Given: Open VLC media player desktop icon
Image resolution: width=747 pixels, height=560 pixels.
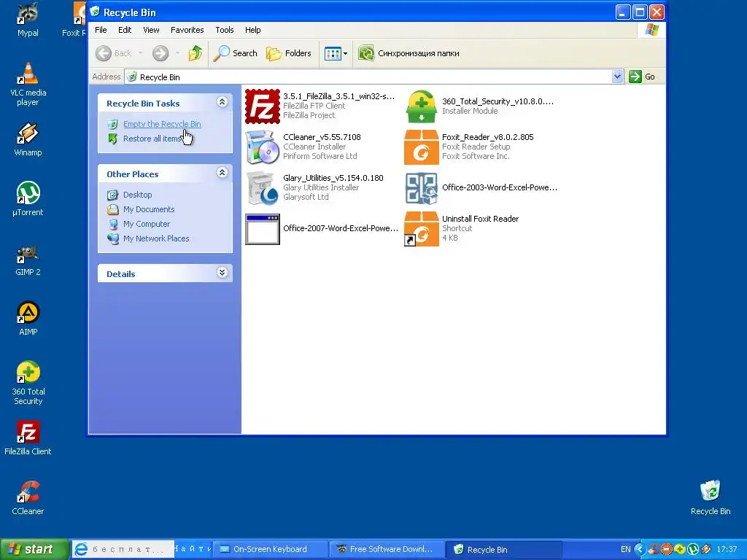Looking at the screenshot, I should click(x=28, y=85).
